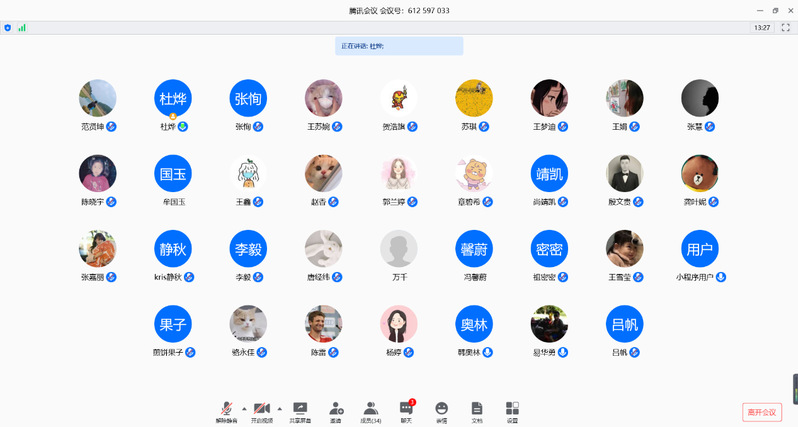This screenshot has width=798, height=427.
Task: Open the 表情 emoji reactions
Action: point(441,409)
